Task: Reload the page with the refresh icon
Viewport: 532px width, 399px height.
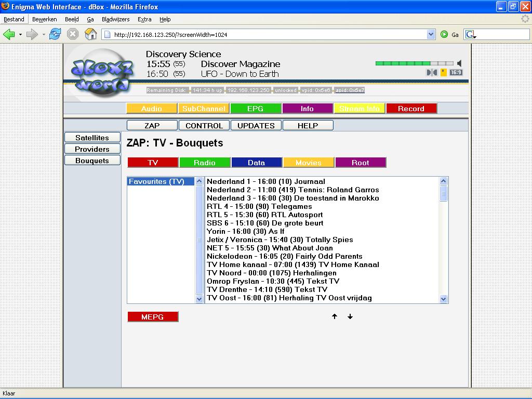Action: [55, 34]
